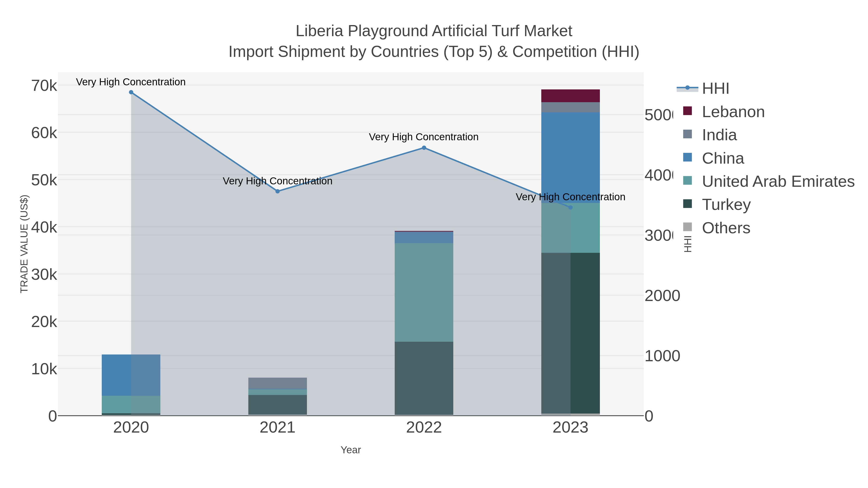The image size is (868, 488).
Task: Select the United Arab Emirates segment in 2023 bar
Action: coord(570,228)
